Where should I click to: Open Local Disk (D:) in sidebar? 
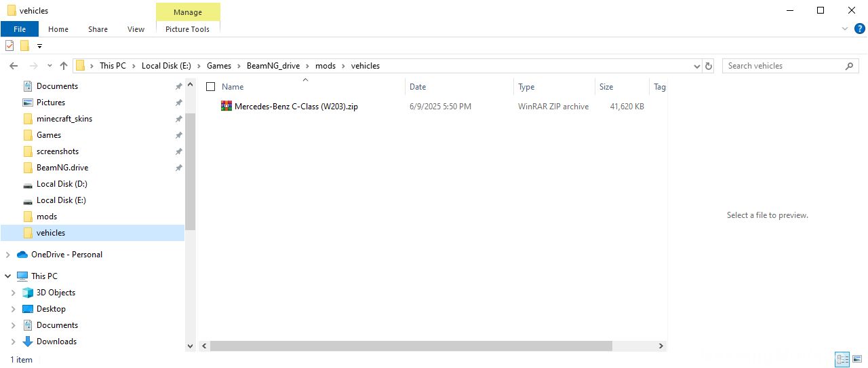[62, 184]
